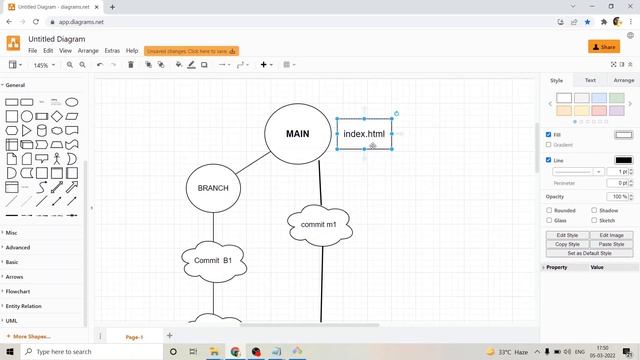Select the ellipse shape in General palette
640x360 pixels.
point(72,102)
